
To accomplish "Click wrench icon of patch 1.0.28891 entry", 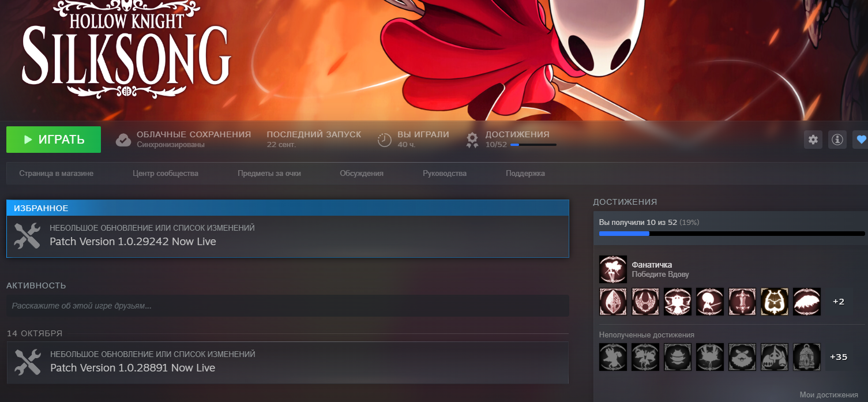I will 27,362.
